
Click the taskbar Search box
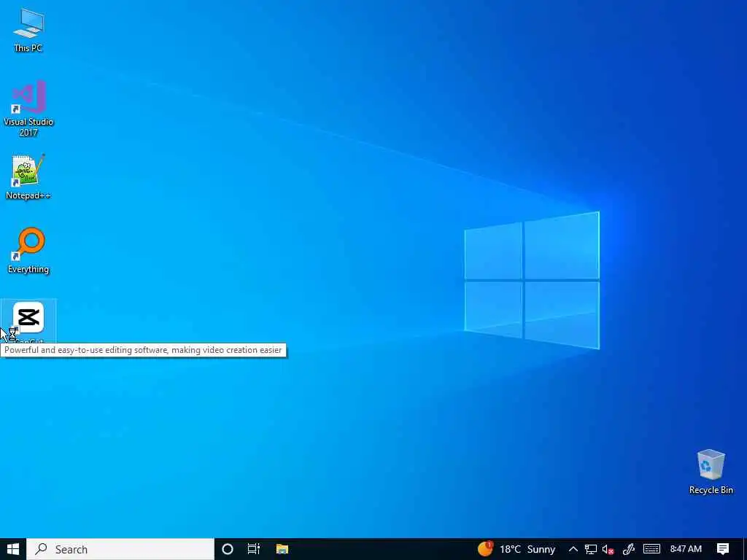(120, 549)
